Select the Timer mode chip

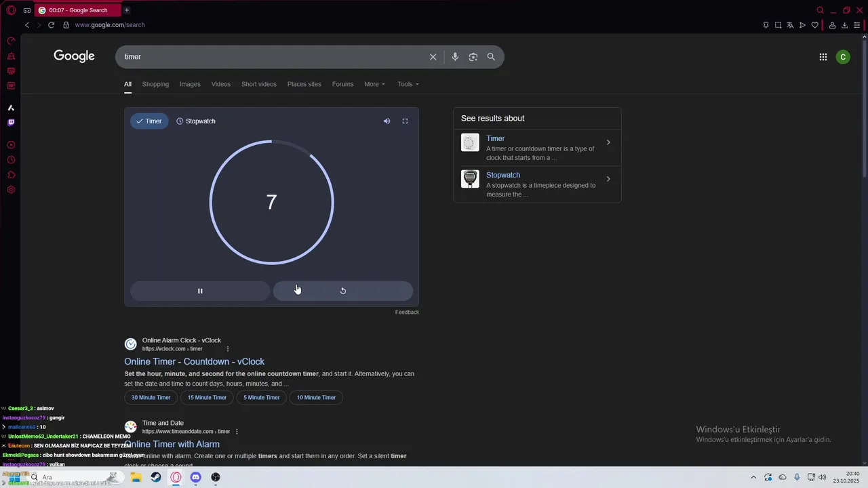tap(149, 121)
